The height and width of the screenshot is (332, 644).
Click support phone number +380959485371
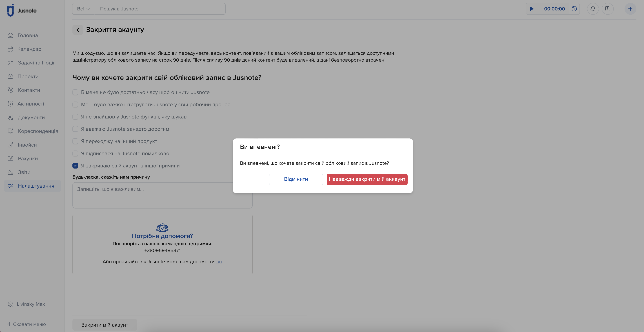[x=163, y=251]
